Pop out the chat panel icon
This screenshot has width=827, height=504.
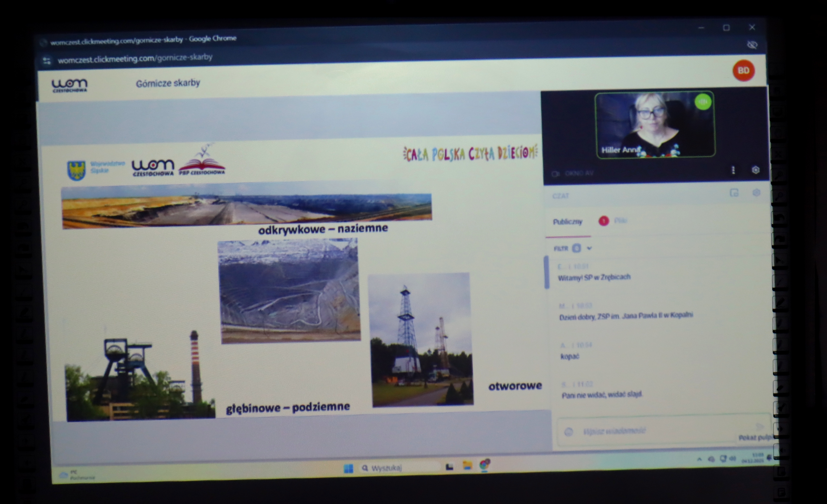(x=734, y=193)
